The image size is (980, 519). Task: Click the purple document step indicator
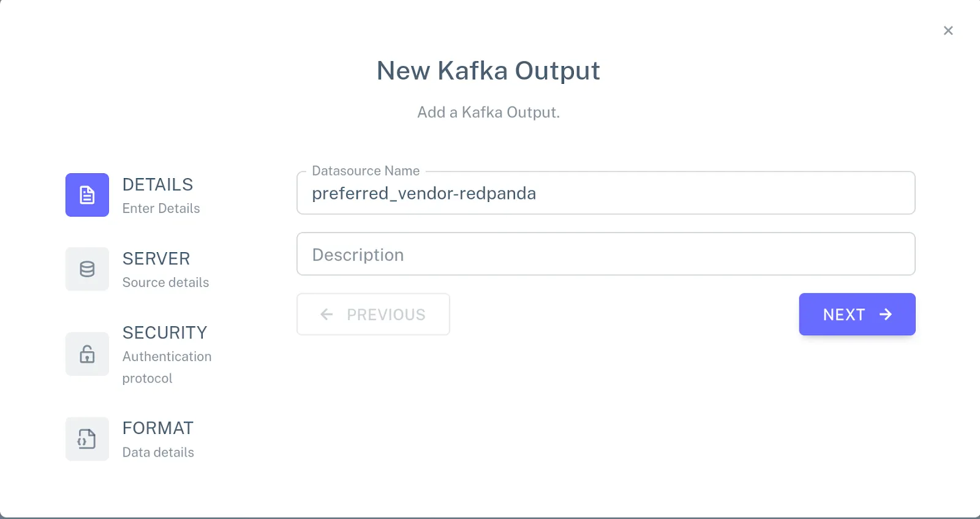coord(86,195)
